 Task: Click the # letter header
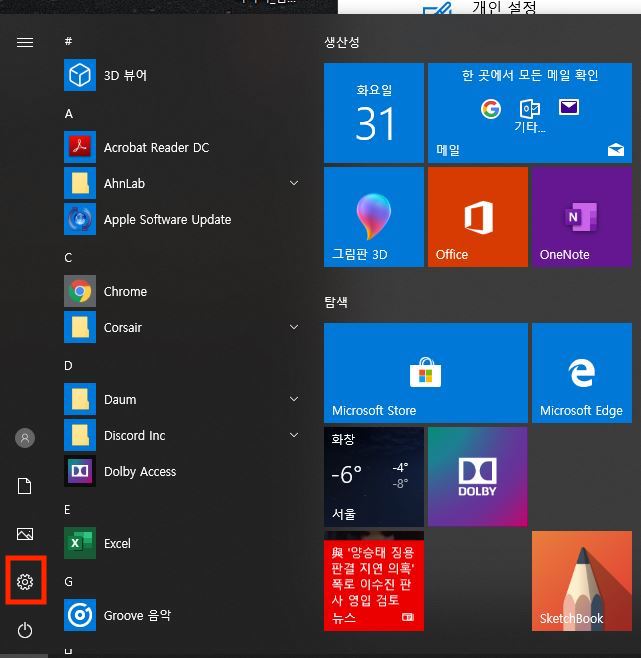[68, 41]
